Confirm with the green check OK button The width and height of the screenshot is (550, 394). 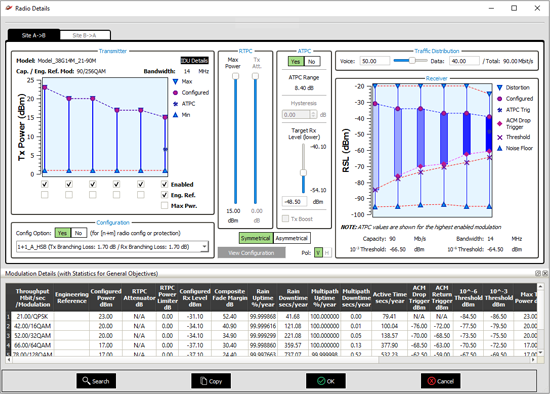[326, 381]
